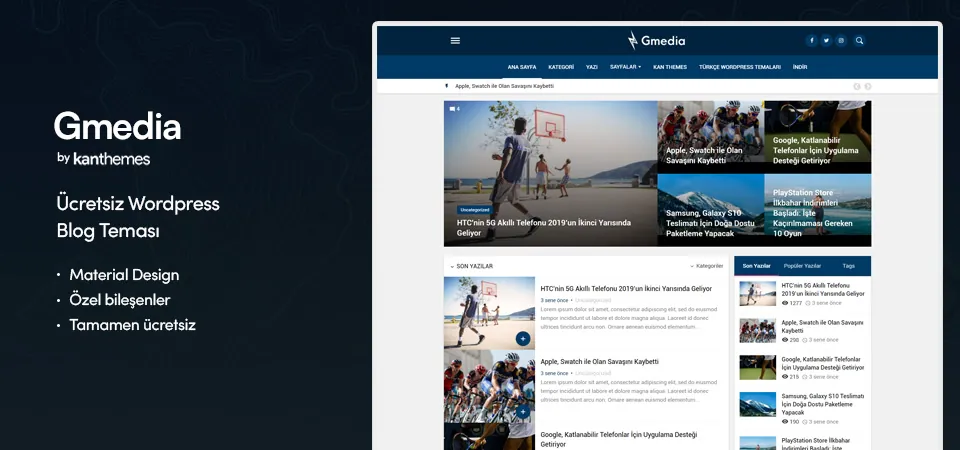
Task: Click the comment count icon on featured image
Action: (454, 109)
